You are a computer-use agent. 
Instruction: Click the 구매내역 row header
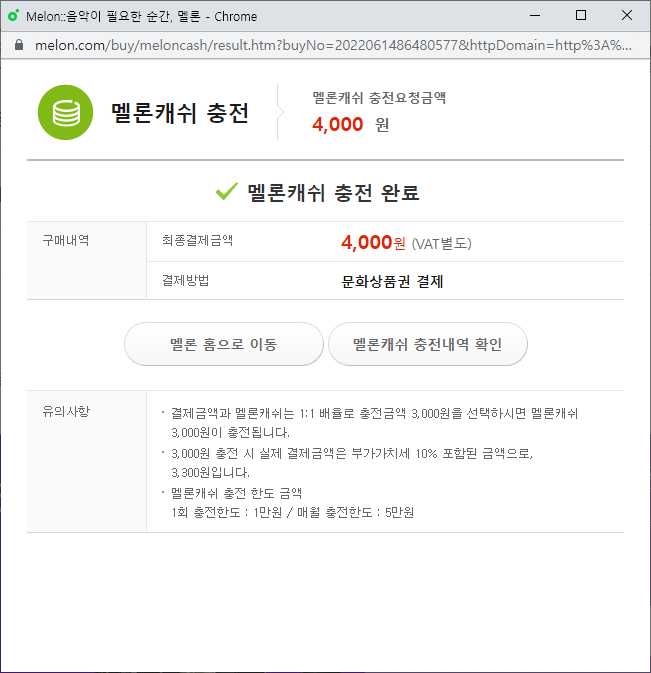(x=66, y=240)
